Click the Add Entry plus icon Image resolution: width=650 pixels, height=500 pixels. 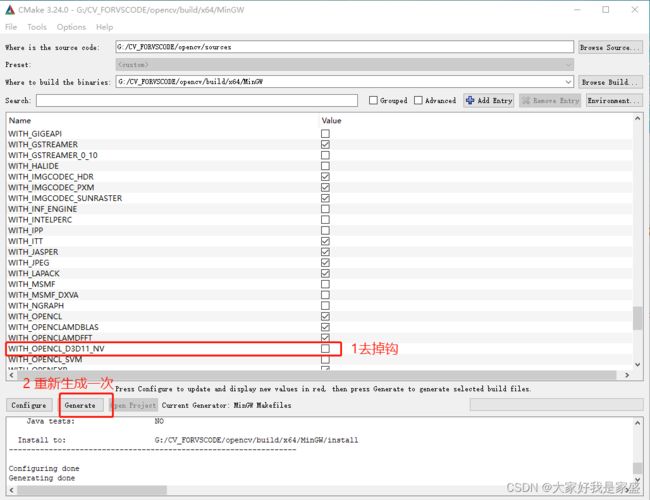pos(470,100)
